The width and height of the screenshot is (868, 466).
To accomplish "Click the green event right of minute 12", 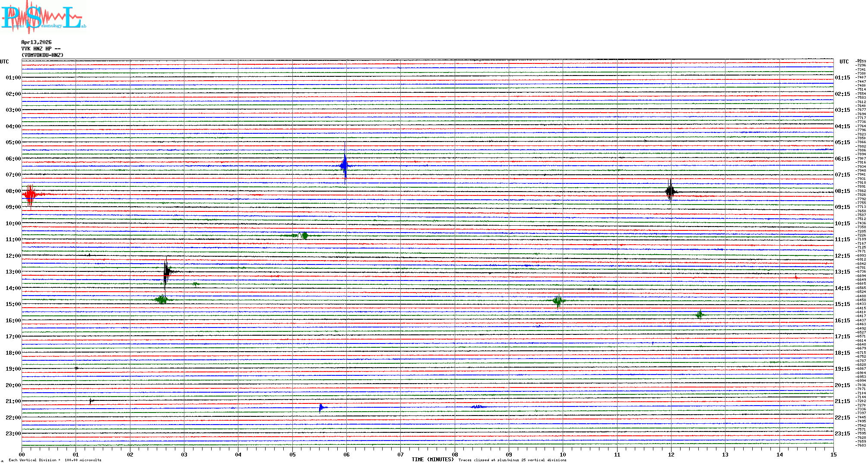I will coord(700,315).
